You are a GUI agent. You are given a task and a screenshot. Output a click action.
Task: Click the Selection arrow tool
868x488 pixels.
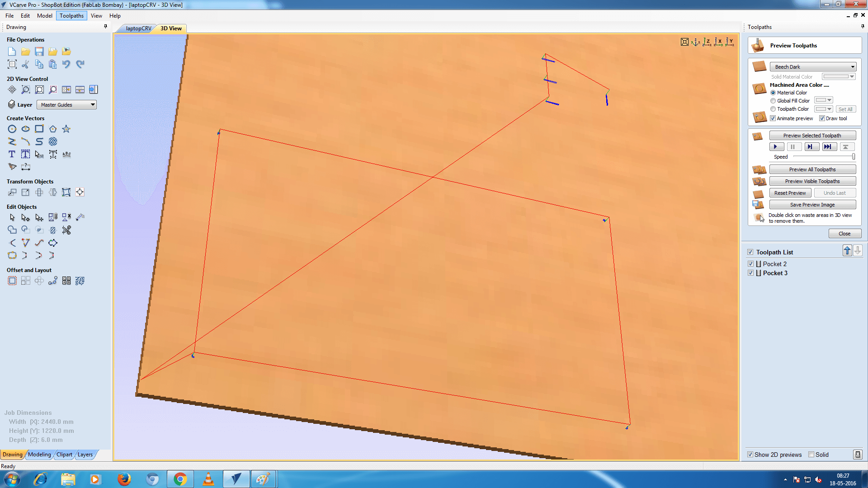pyautogui.click(x=12, y=217)
